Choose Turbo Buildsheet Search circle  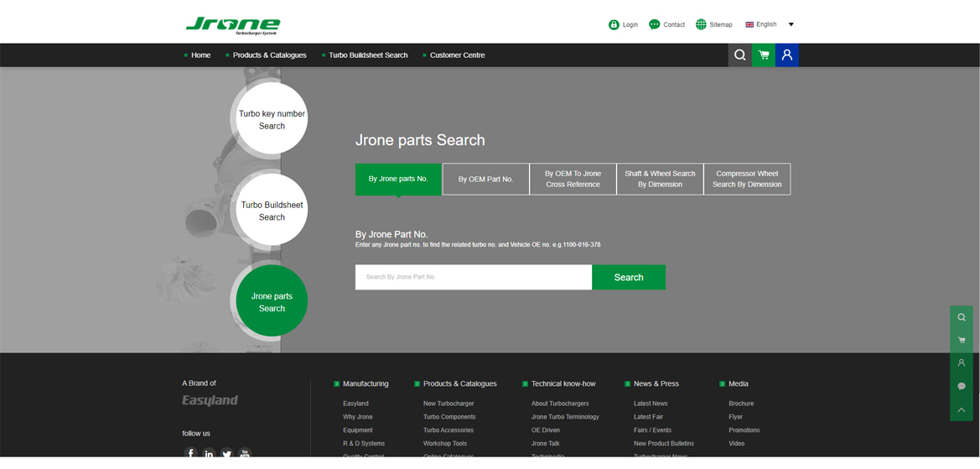point(272,211)
